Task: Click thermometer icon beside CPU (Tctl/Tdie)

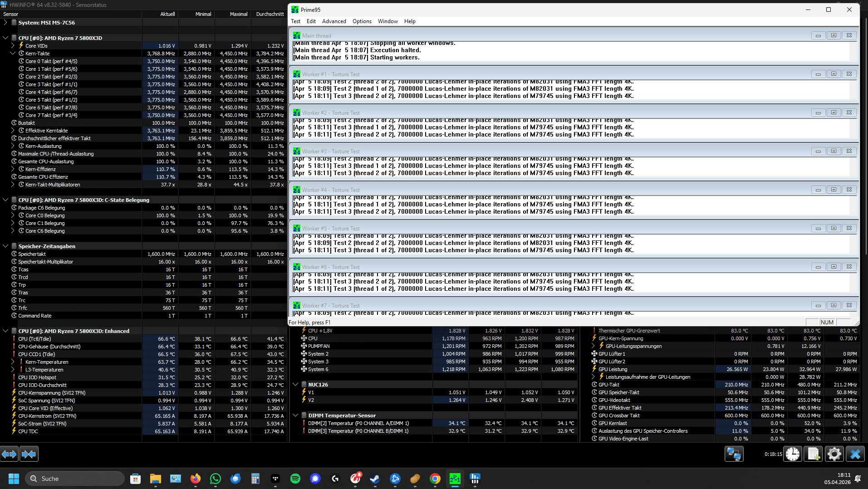Action: (x=14, y=339)
